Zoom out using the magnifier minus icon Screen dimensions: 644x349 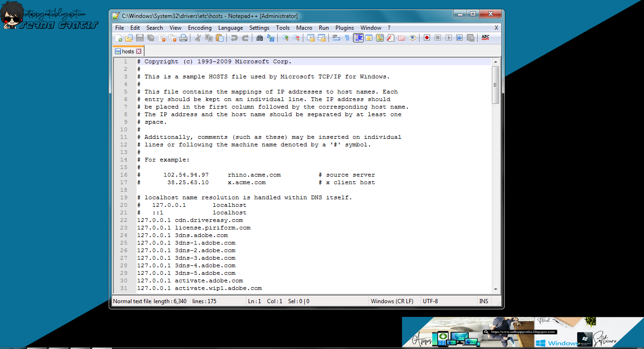296,38
